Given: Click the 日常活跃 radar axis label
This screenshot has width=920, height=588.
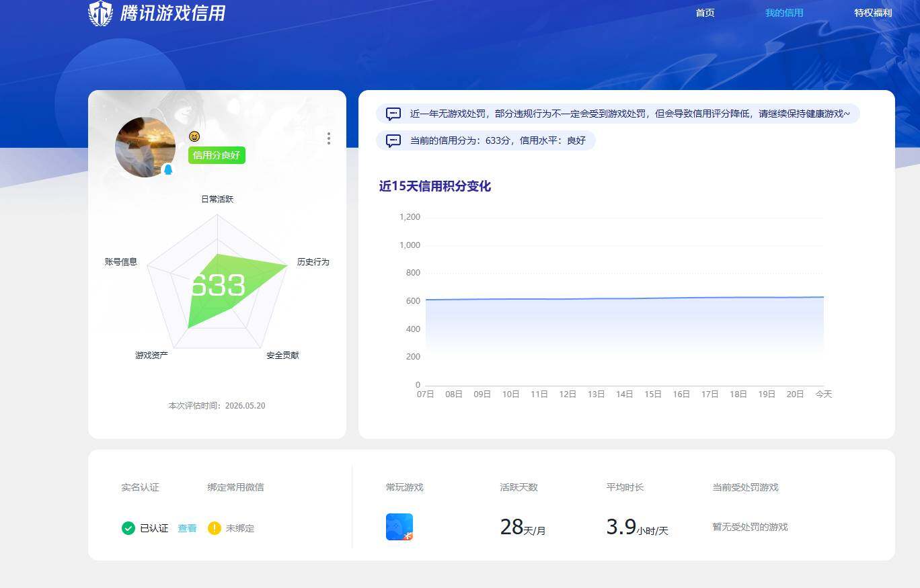Looking at the screenshot, I should click(x=217, y=200).
